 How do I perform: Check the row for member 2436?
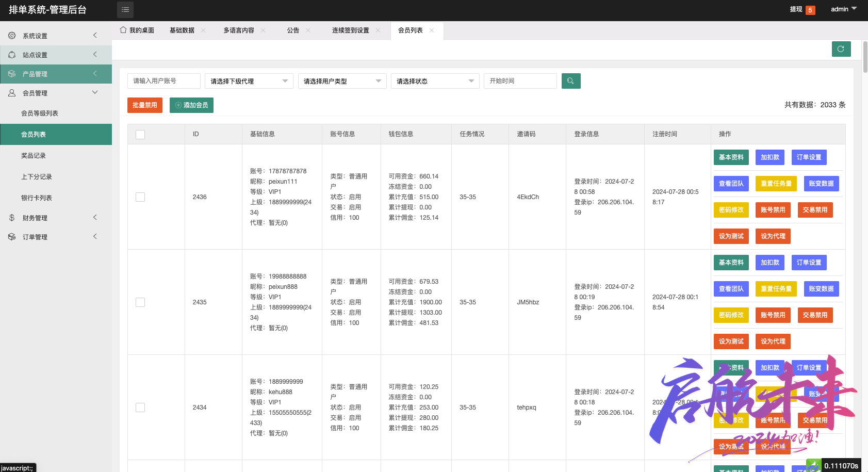tap(140, 197)
